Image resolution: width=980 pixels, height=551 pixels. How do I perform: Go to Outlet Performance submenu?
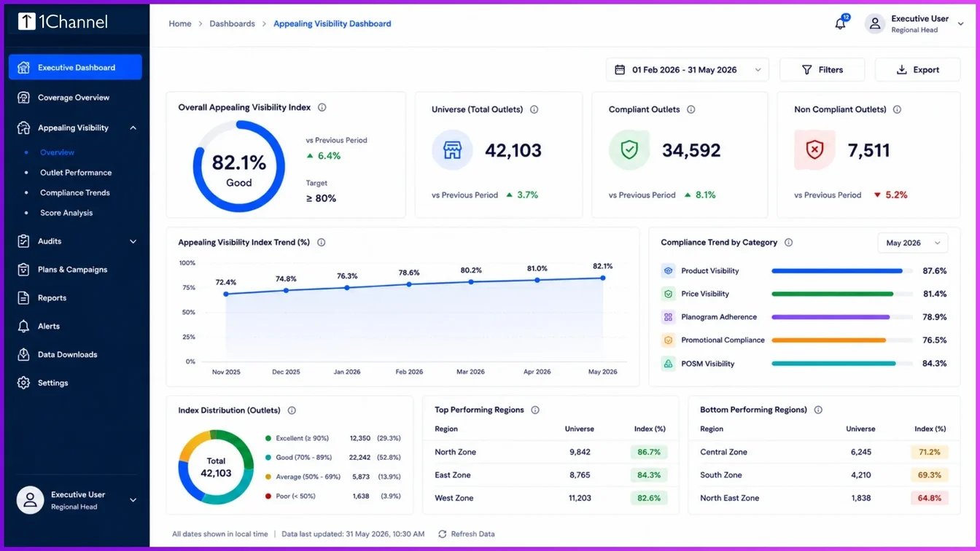point(76,173)
